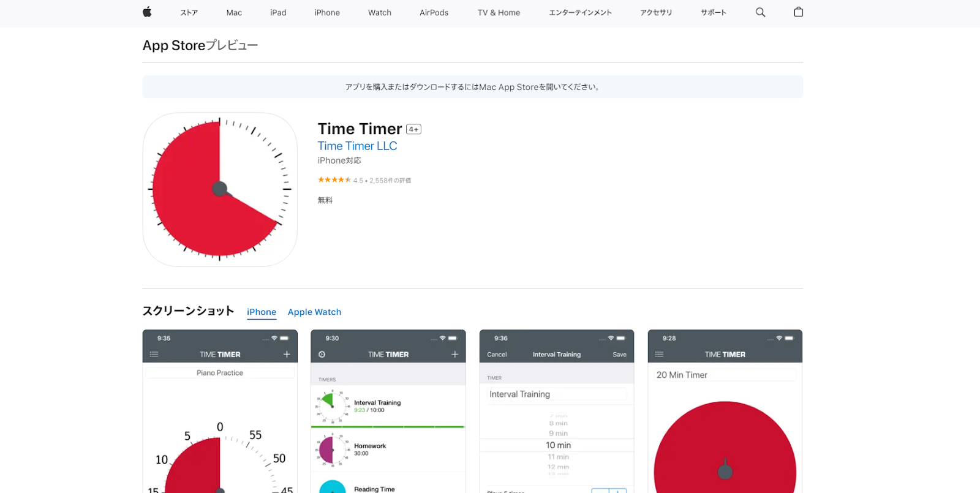
Task: Click the Piano Practice timer title
Action: 220,372
